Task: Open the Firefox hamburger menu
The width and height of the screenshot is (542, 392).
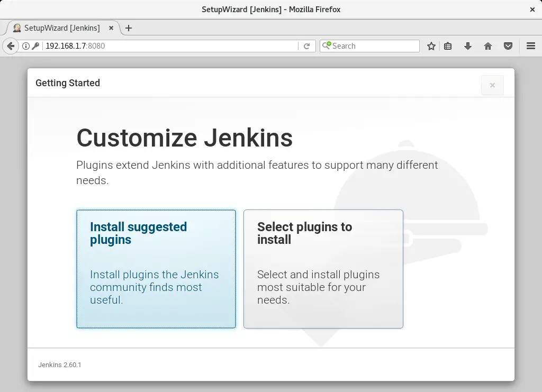Action: click(530, 46)
